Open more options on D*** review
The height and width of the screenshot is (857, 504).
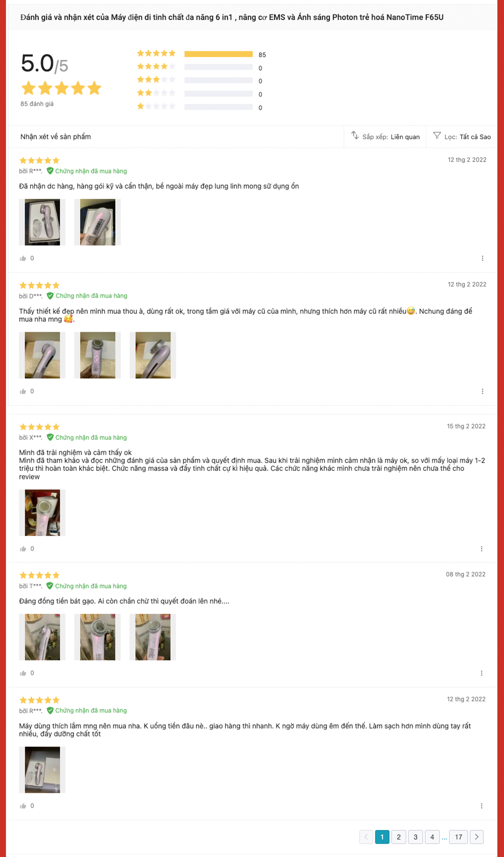[482, 391]
